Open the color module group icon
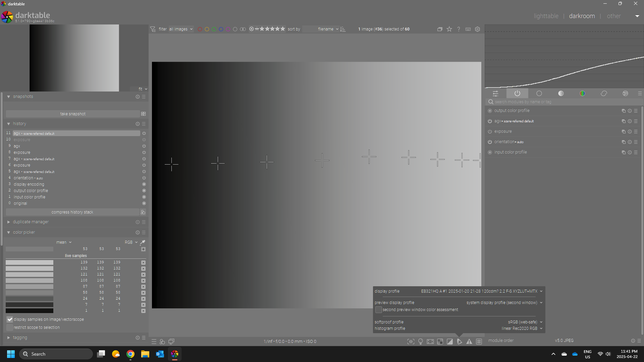The image size is (644, 362). click(x=582, y=94)
